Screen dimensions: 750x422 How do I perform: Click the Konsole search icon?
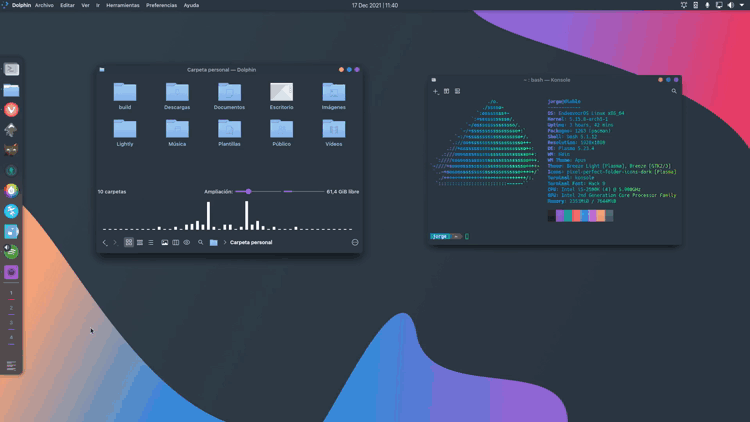coord(674,91)
